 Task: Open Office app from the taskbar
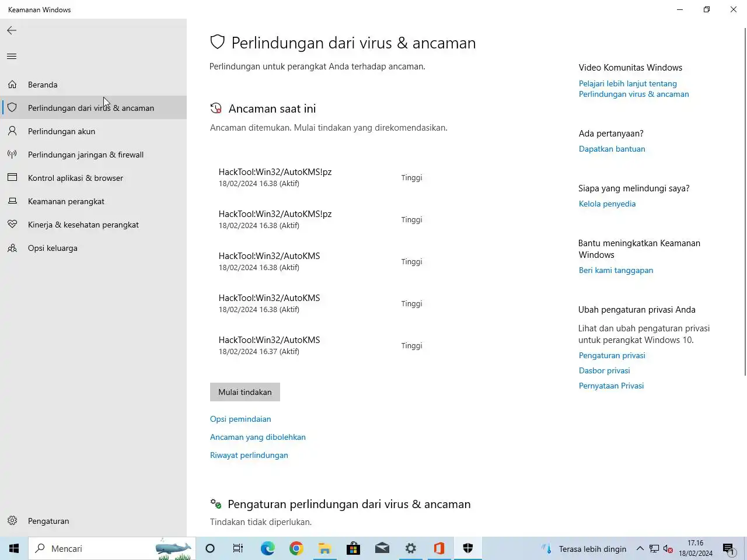point(439,548)
